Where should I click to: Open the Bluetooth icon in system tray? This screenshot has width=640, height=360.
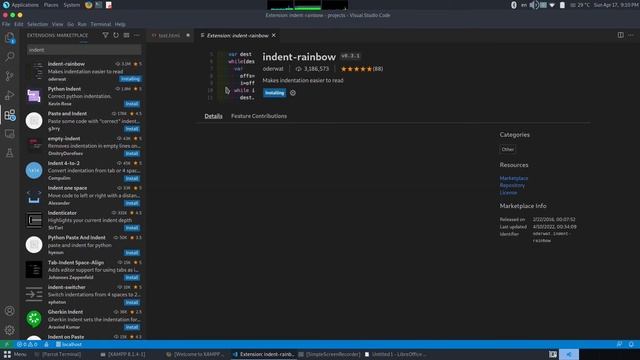click(x=514, y=5)
